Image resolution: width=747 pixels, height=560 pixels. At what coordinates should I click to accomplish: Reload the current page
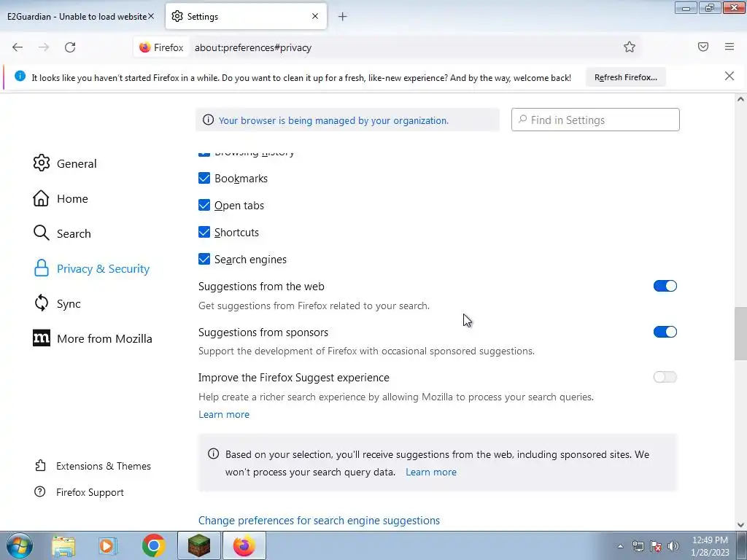coord(70,47)
